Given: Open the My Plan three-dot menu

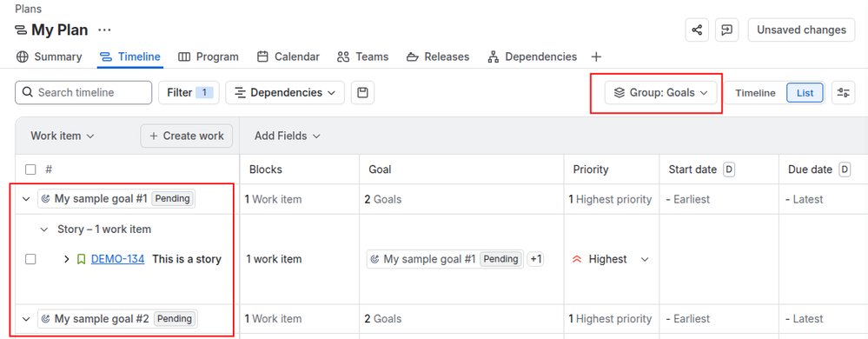Looking at the screenshot, I should click(x=104, y=30).
